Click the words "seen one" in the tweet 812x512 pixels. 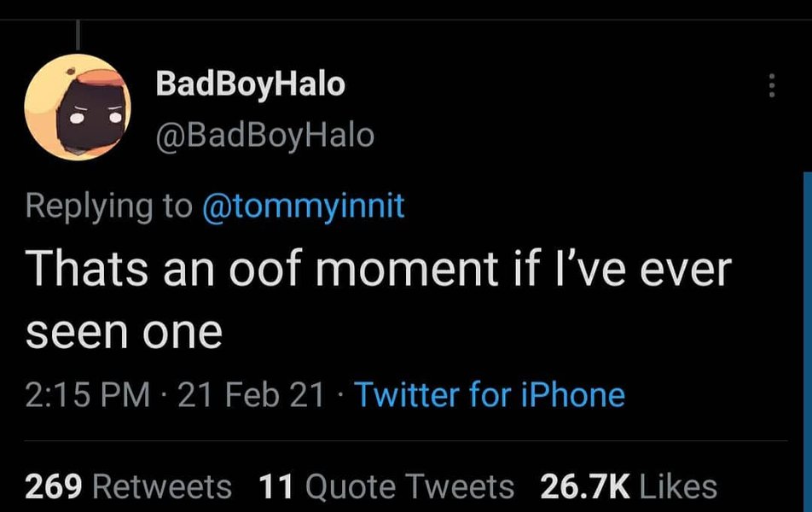tap(124, 332)
